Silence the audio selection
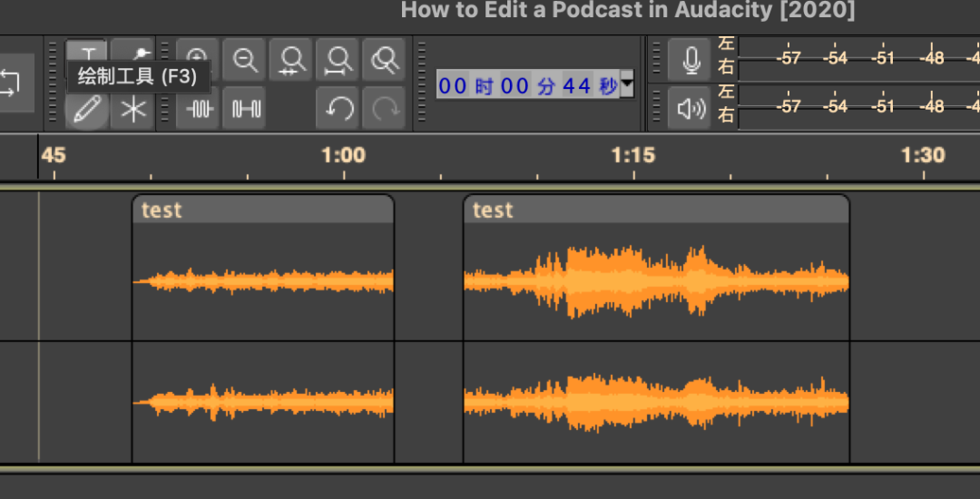The width and height of the screenshot is (980, 499). point(246,110)
